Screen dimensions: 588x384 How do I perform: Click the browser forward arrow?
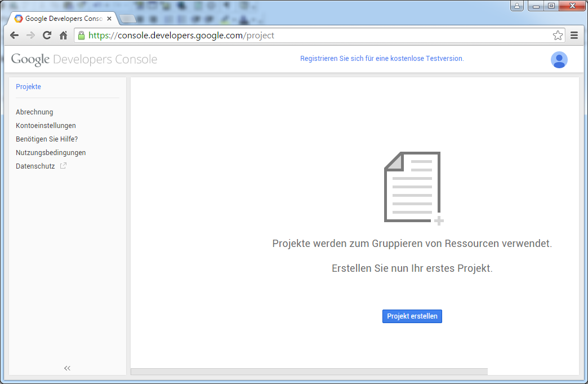pyautogui.click(x=31, y=36)
